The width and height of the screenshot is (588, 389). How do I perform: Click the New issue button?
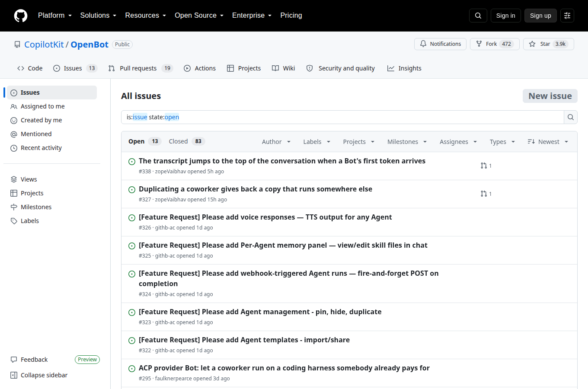pyautogui.click(x=550, y=96)
